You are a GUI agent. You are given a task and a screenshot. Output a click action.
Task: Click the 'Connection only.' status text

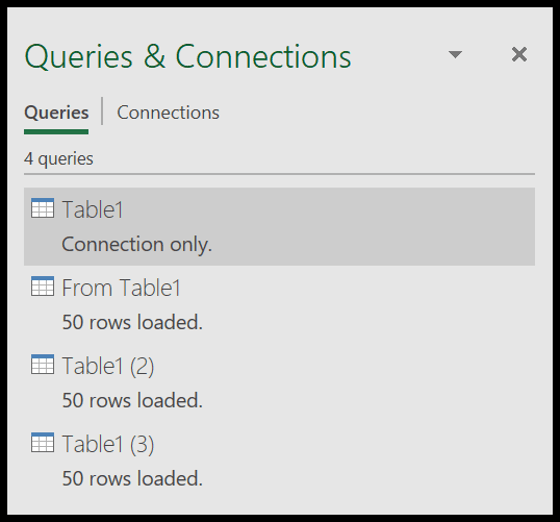(x=137, y=245)
